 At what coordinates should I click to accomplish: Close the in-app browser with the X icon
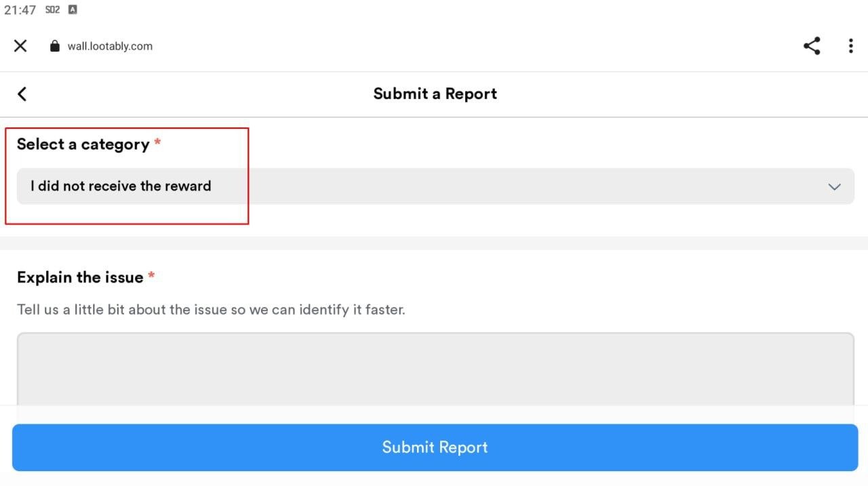pyautogui.click(x=20, y=45)
